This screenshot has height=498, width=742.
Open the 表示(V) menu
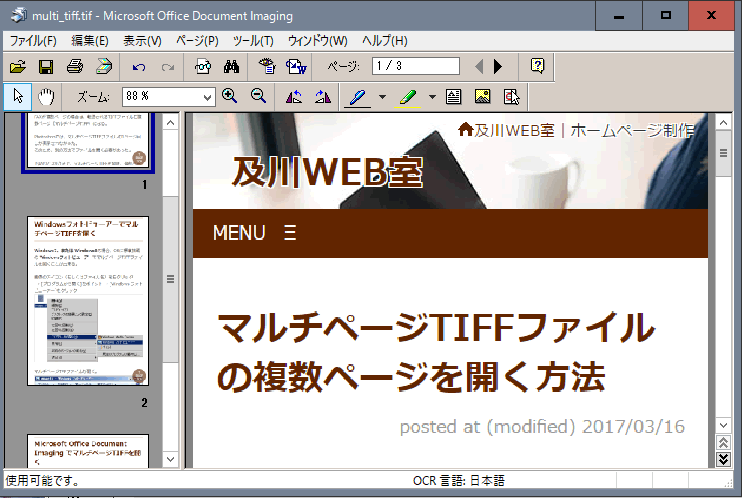[142, 41]
